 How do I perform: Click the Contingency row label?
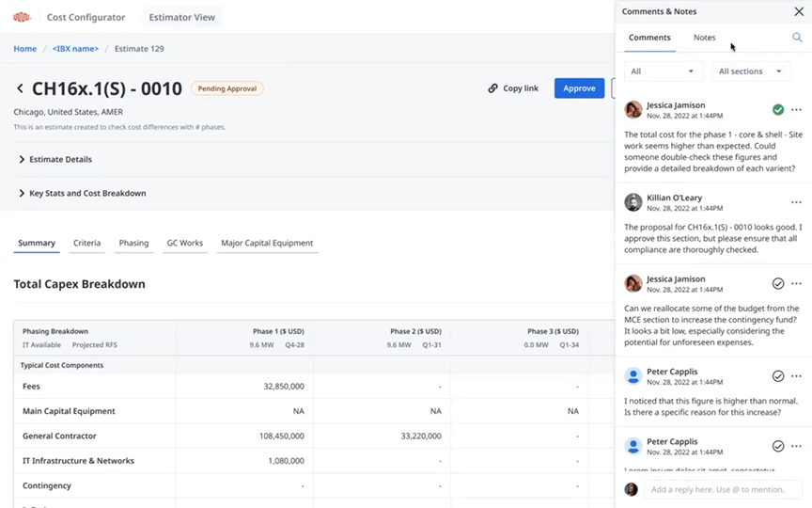47,485
